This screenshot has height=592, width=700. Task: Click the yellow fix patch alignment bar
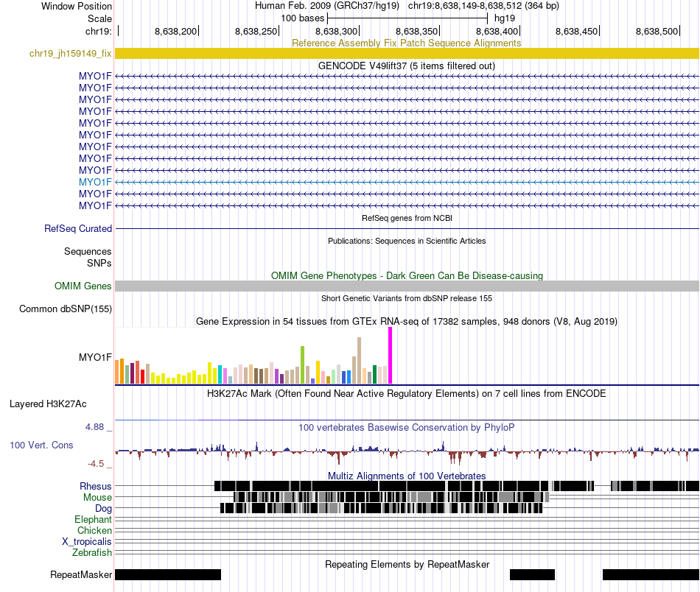point(407,54)
